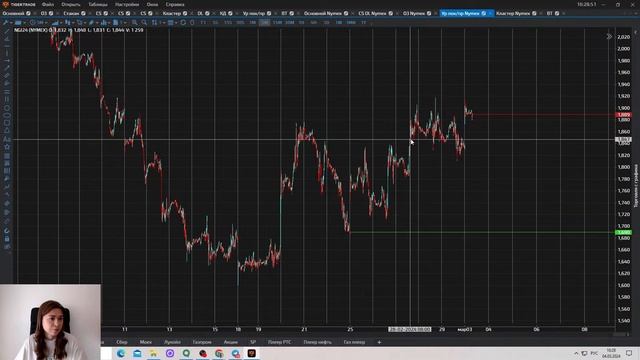
Task: Add a new bottom tab with plus
Action: click(379, 342)
